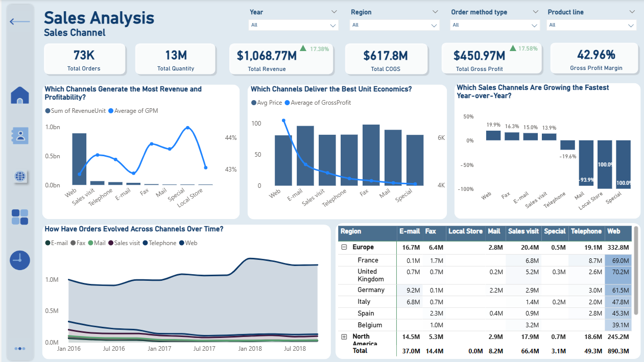Open the Product line filter dropdown

pos(591,25)
